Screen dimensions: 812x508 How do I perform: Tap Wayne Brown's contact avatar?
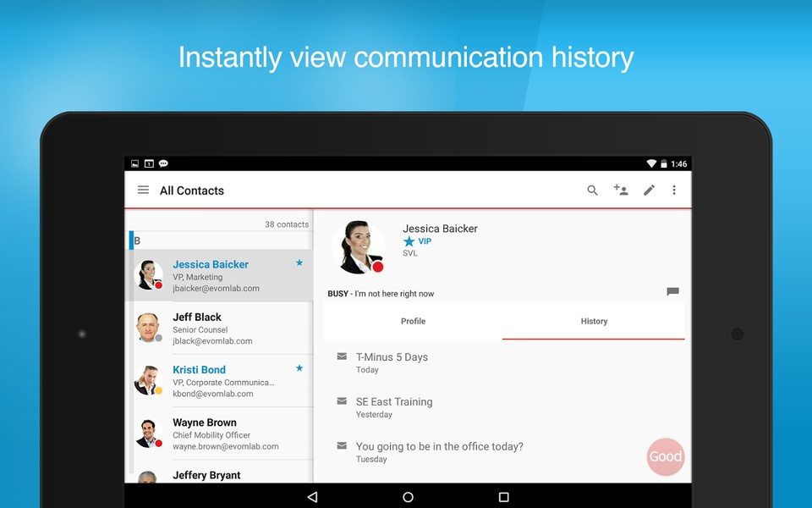click(x=149, y=433)
